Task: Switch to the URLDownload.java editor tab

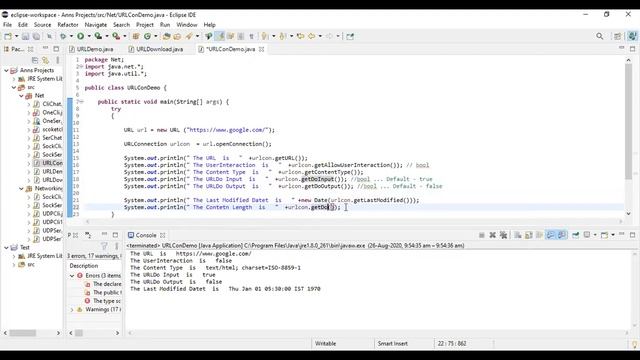Action: 156,49
